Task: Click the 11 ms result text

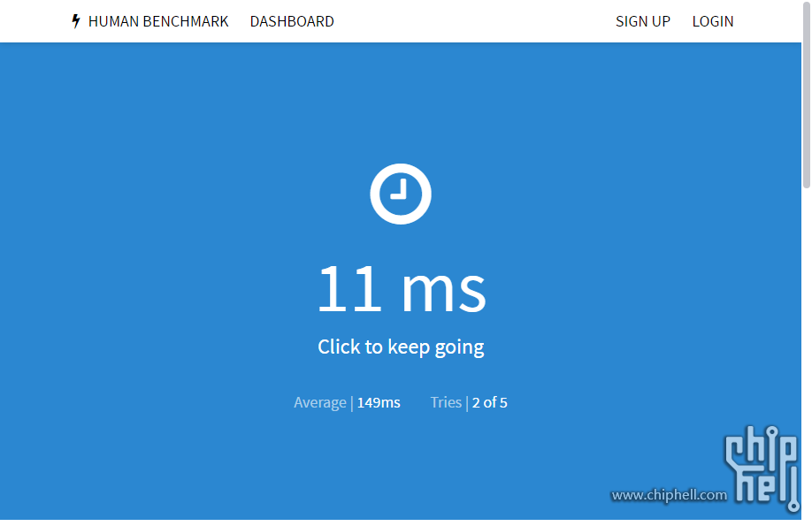Action: (402, 288)
